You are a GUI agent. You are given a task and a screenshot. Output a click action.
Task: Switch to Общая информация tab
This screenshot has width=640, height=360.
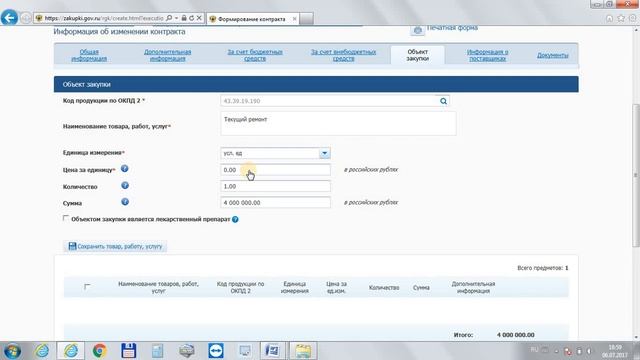[x=89, y=55]
